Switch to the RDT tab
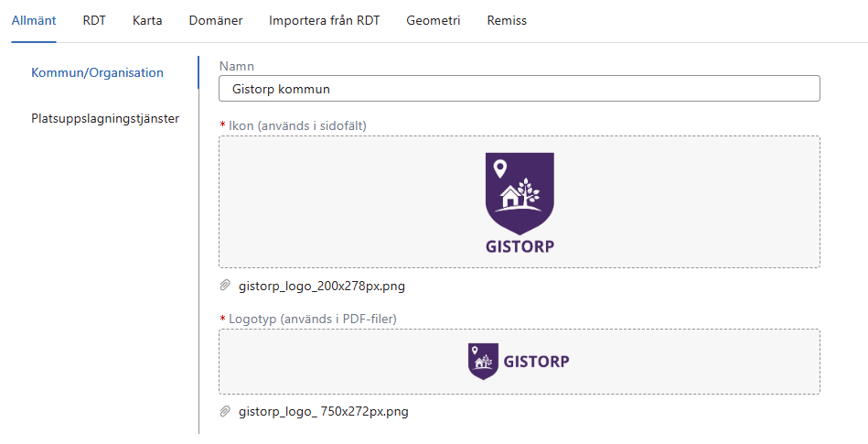 tap(94, 20)
